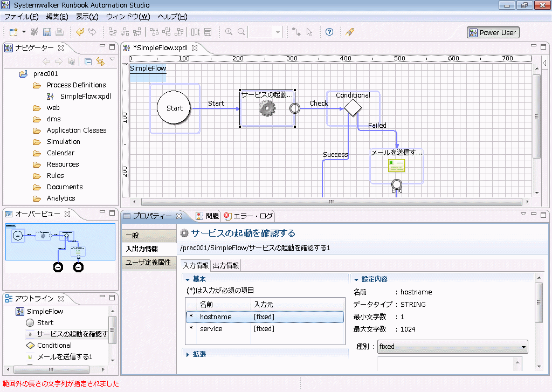The height and width of the screenshot is (392, 552).
Task: Select the Application Classes folder
Action: coord(77,130)
